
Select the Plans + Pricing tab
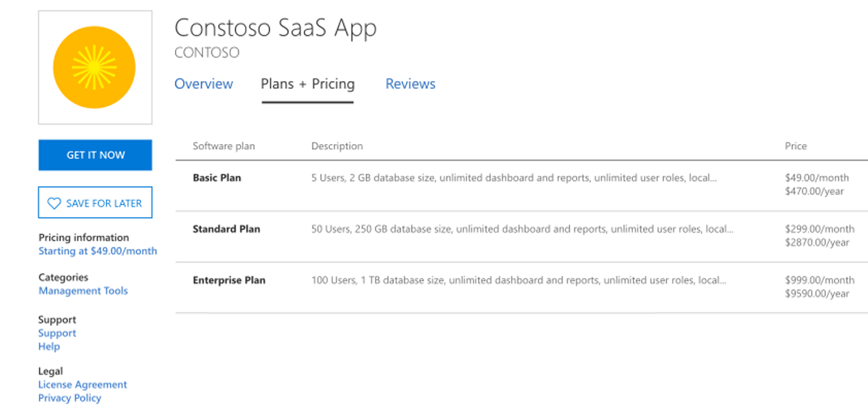pos(307,84)
